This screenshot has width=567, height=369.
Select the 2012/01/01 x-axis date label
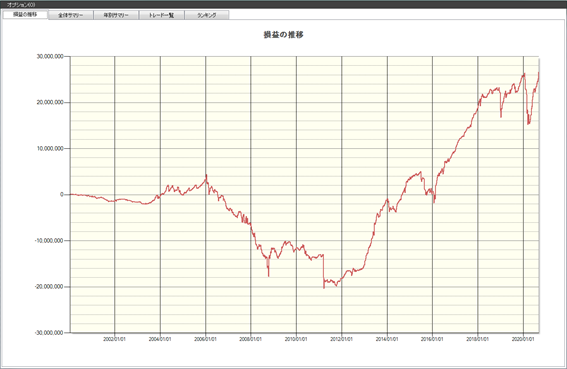(x=341, y=339)
